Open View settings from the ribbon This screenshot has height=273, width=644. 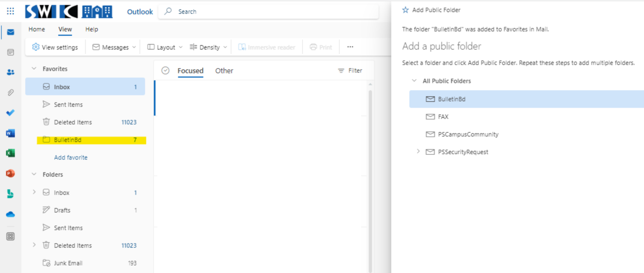coord(55,47)
